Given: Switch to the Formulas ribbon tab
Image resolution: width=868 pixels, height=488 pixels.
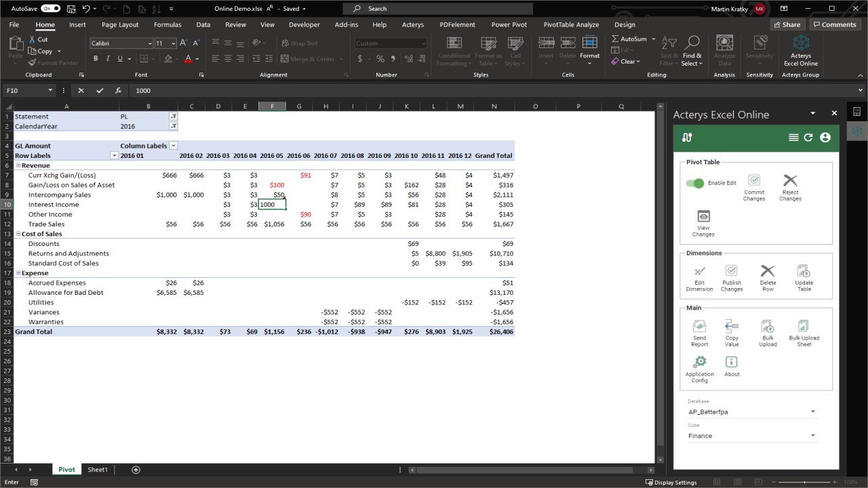Looking at the screenshot, I should pos(167,24).
